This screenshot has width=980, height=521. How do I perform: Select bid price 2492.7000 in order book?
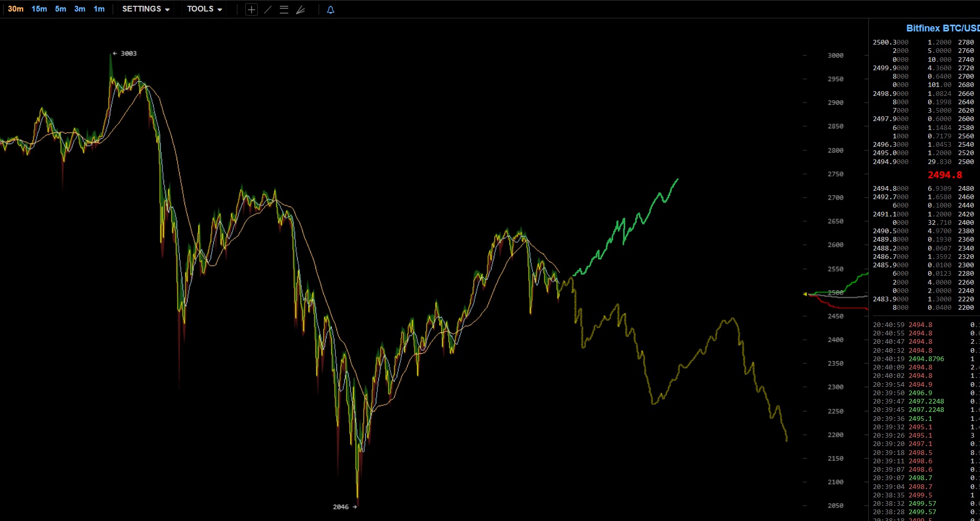pyautogui.click(x=890, y=197)
